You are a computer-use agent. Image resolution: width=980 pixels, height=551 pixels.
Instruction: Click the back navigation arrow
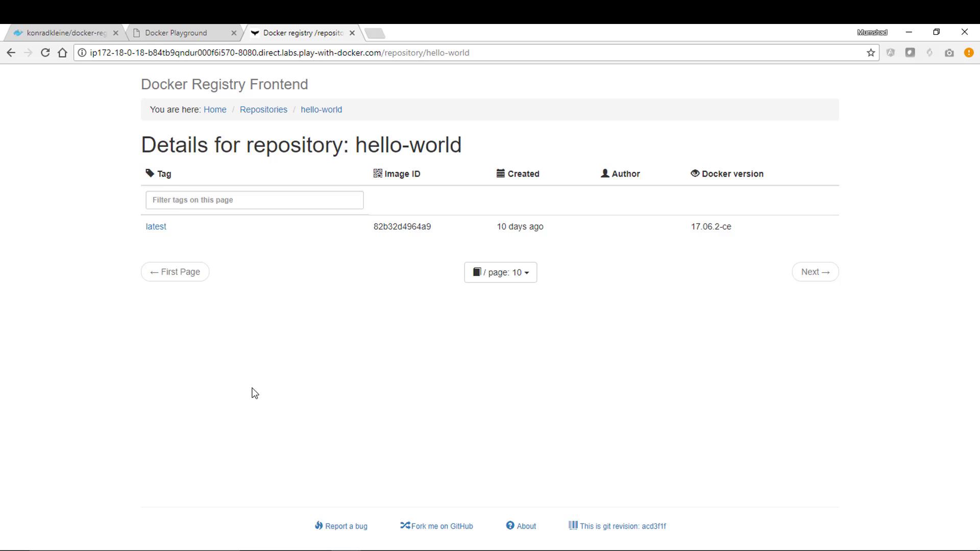coord(11,53)
